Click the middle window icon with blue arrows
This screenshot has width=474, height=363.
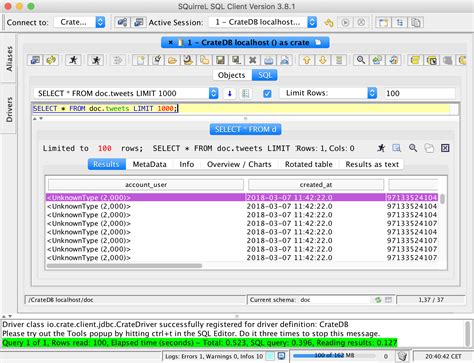click(399, 22)
